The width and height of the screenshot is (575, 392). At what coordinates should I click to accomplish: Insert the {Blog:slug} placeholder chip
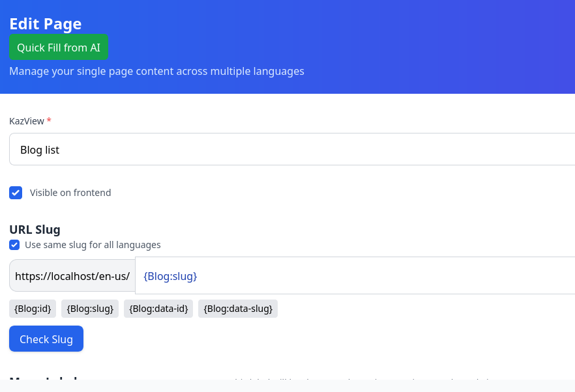click(90, 309)
